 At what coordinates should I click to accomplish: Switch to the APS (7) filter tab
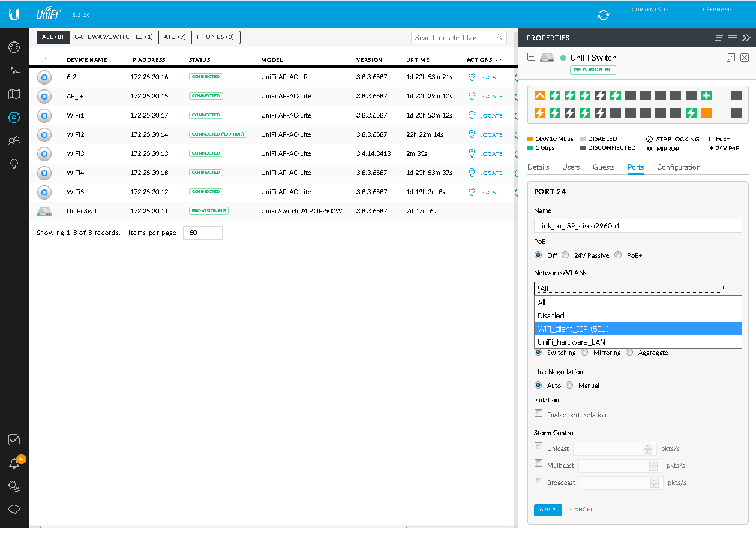point(175,37)
